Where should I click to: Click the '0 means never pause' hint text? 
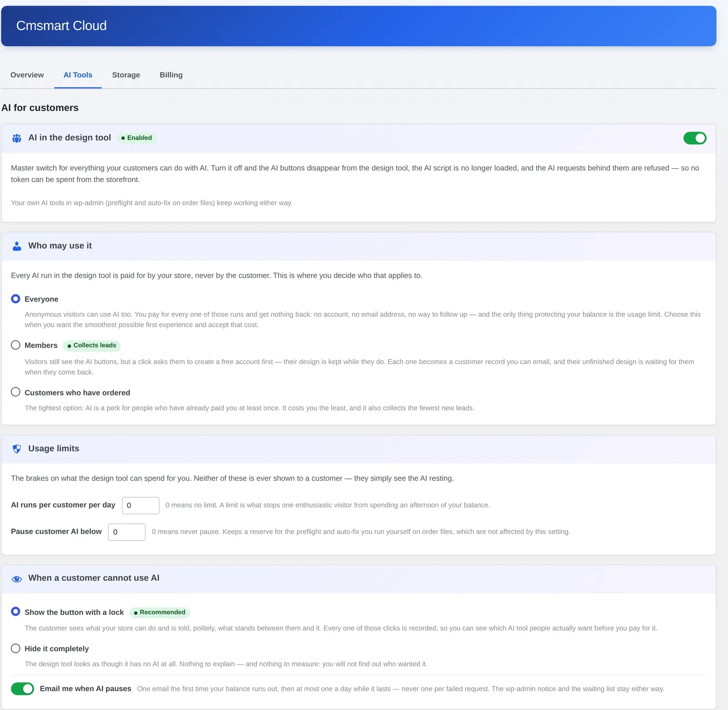(x=361, y=532)
